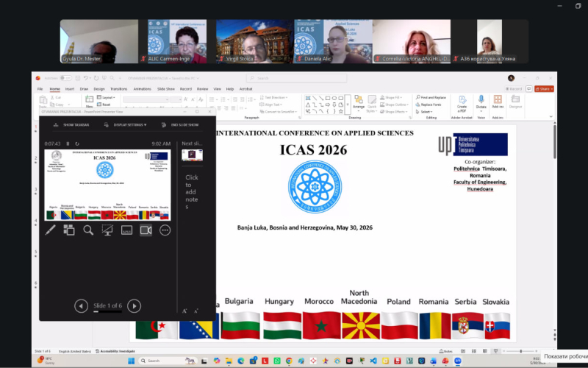Open the Layout dropdown
The image size is (588, 368).
point(106,98)
